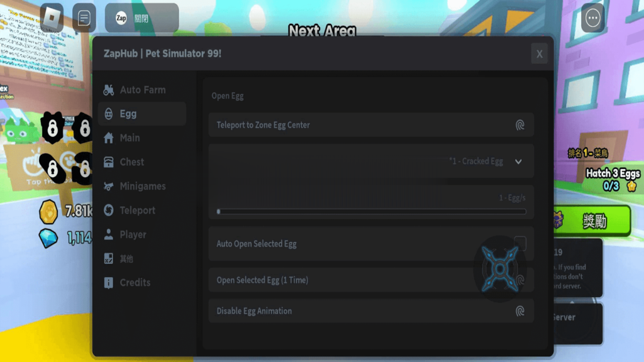
Task: Click the Egg/s speed slider track
Action: 371,212
